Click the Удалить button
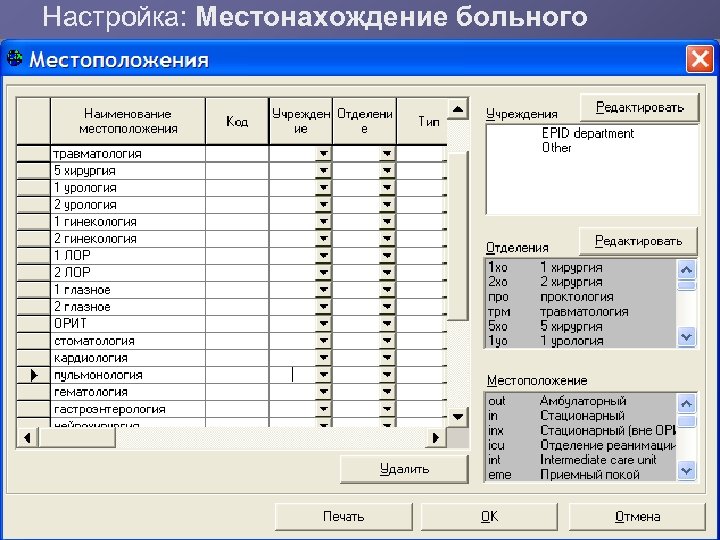Image resolution: width=720 pixels, height=540 pixels. click(x=404, y=469)
